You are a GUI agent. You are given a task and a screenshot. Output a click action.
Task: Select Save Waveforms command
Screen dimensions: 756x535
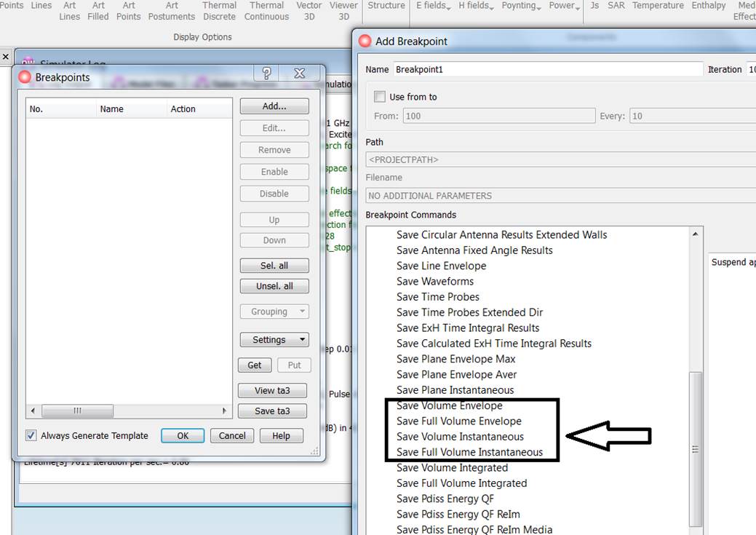(435, 281)
